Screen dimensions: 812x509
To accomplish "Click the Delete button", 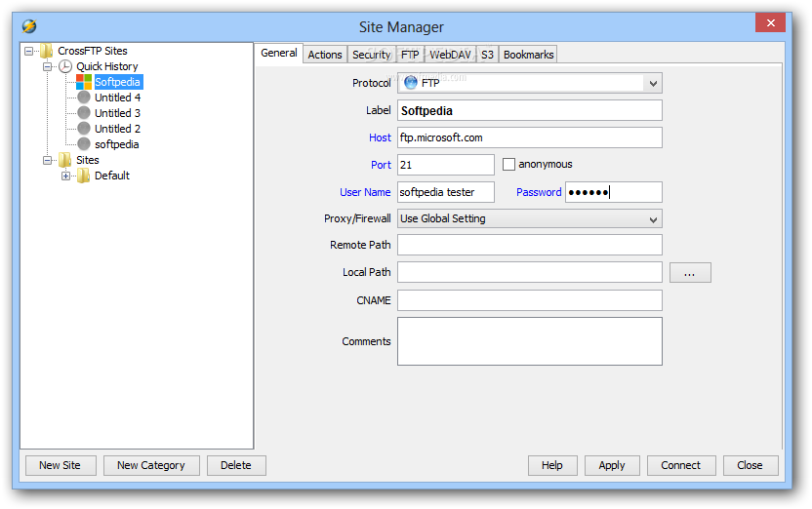I will (236, 465).
